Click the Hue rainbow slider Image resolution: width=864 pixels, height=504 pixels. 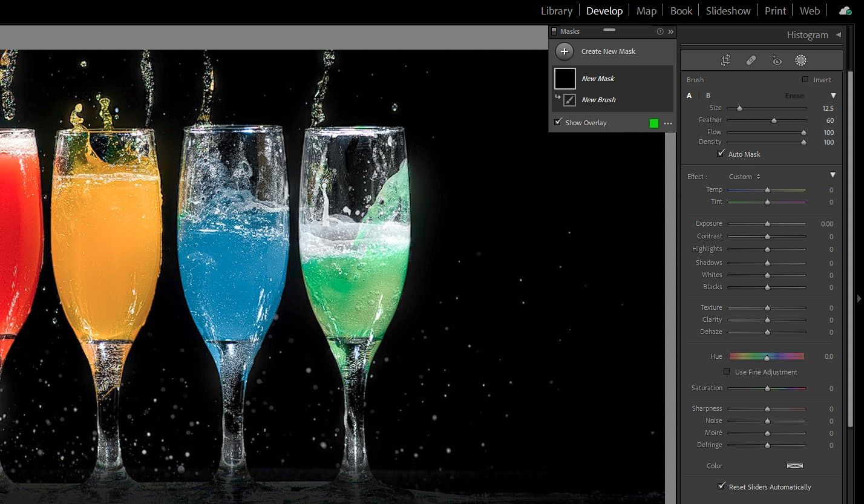coord(767,356)
